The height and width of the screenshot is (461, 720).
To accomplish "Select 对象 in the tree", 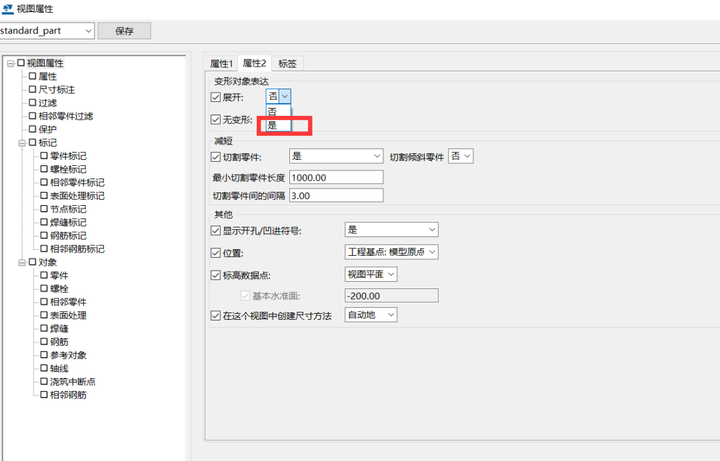I will point(48,263).
